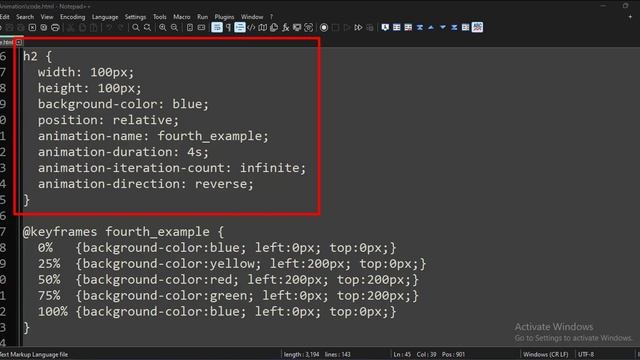Viewport: 640px width, 360px height.
Task: Click the Paste toolbar icon
Action: pos(93,28)
